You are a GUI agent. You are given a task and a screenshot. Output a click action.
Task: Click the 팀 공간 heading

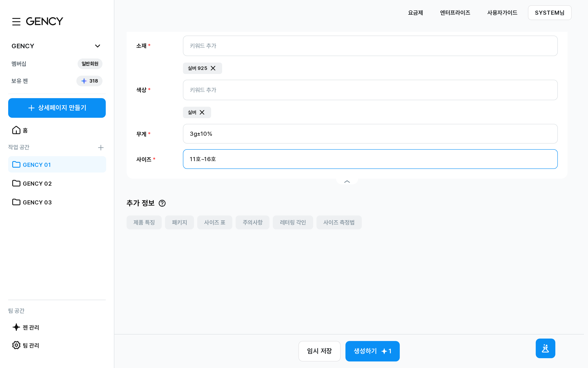click(x=16, y=311)
